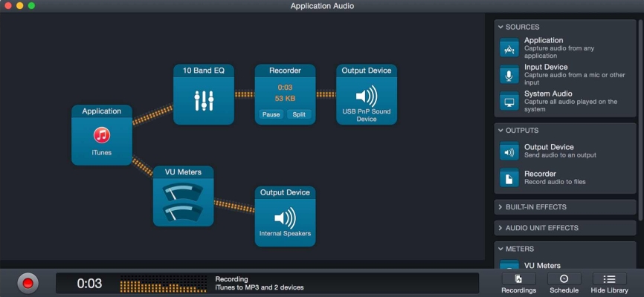Click the 0:03 timer in bottom status display
Viewport: 644px width, 297px height.
pos(89,284)
